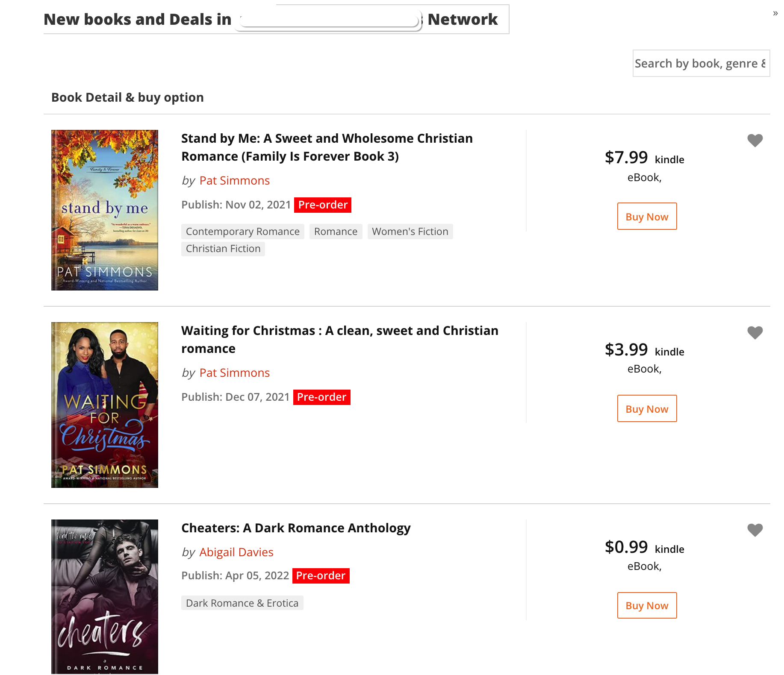The width and height of the screenshot is (784, 675).
Task: Buy Now for the $0.99 kindle book
Action: pyautogui.click(x=647, y=605)
